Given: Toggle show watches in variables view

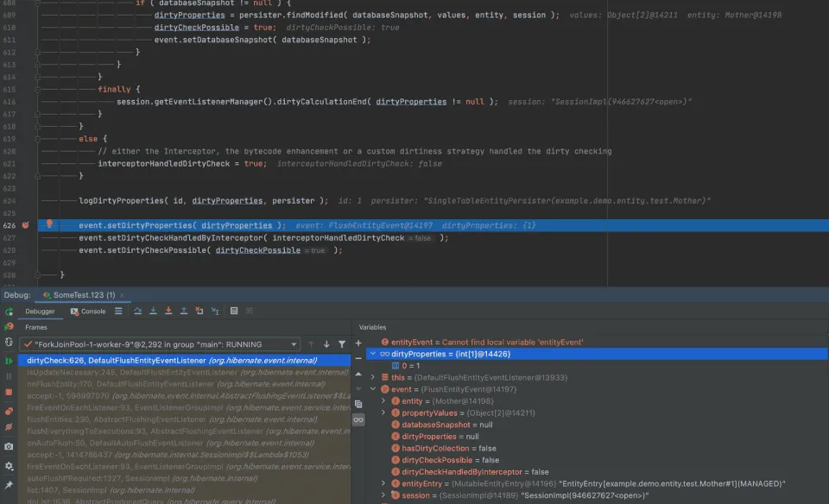Looking at the screenshot, I should pos(358,420).
